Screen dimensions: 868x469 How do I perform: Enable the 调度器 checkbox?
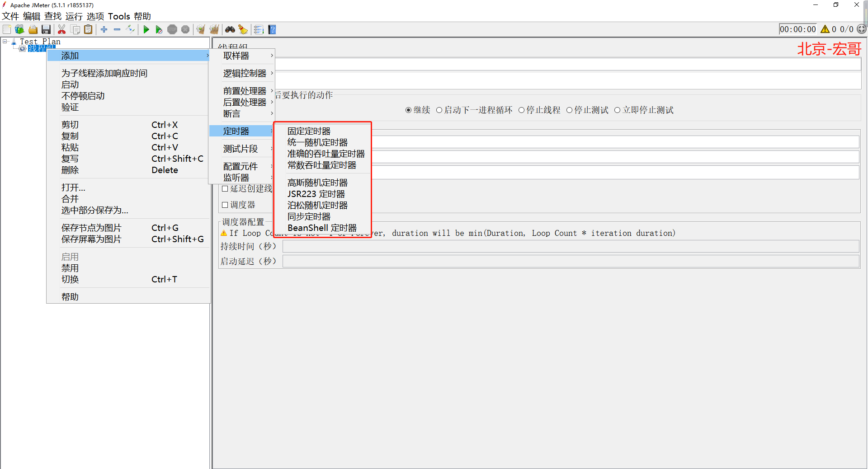point(225,205)
